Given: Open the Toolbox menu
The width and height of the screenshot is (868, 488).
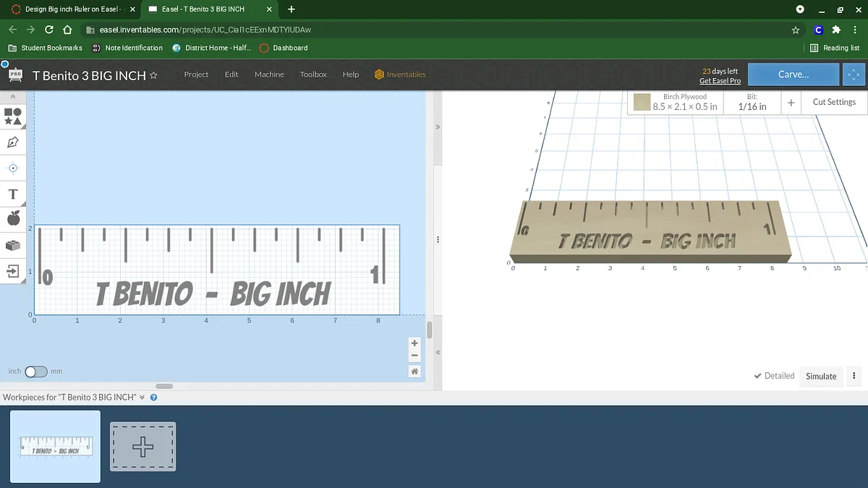Looking at the screenshot, I should [313, 74].
